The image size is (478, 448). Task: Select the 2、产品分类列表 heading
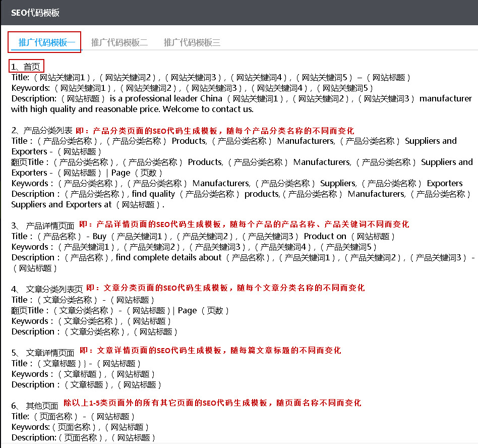[42, 131]
